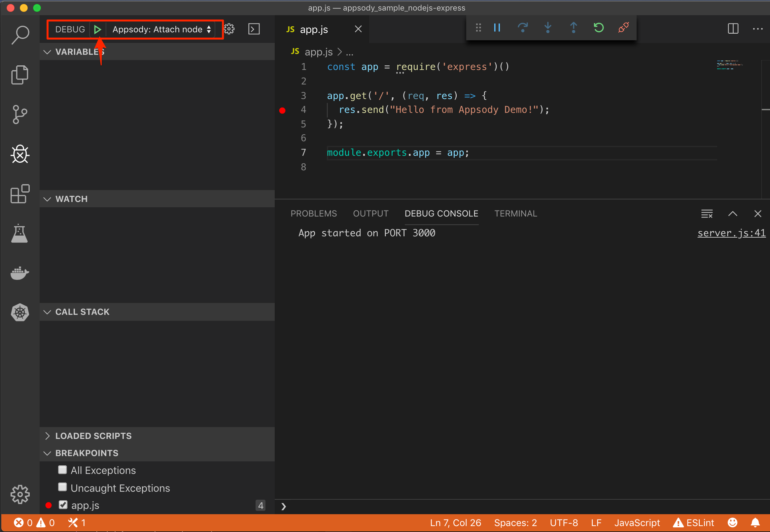Click the tools counter status item showing 1
The height and width of the screenshot is (532, 770).
(x=77, y=523)
